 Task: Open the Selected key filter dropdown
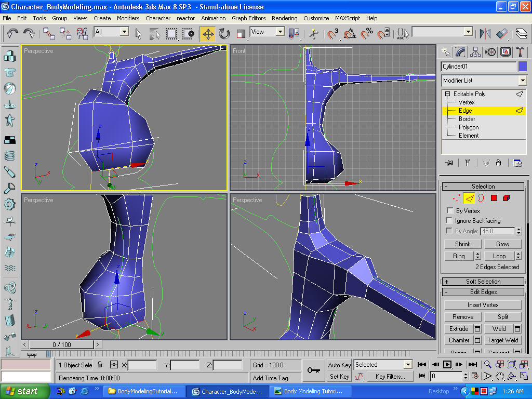coord(408,365)
